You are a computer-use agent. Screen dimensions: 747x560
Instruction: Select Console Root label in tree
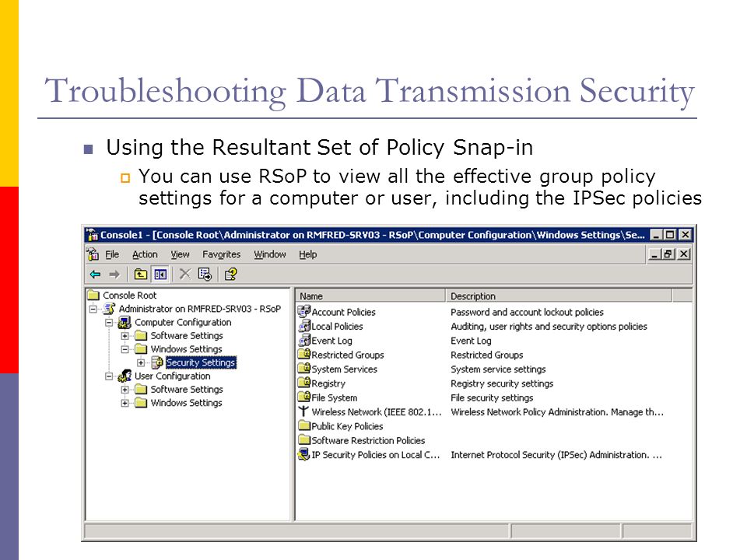coord(130,296)
